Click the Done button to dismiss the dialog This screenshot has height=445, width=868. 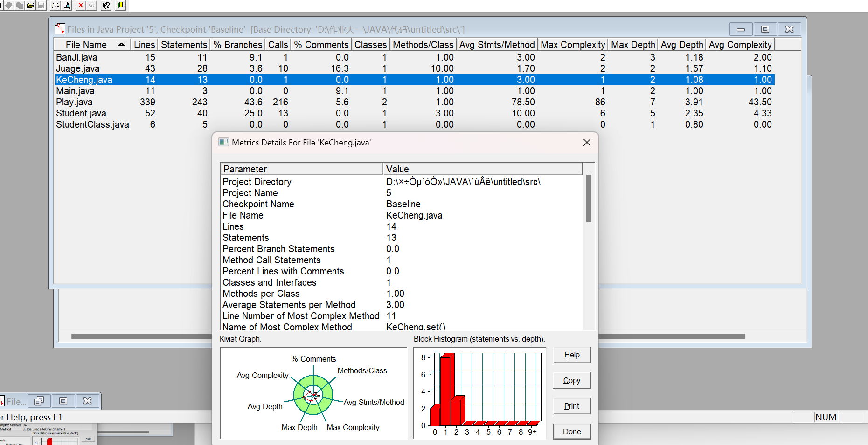(x=572, y=432)
